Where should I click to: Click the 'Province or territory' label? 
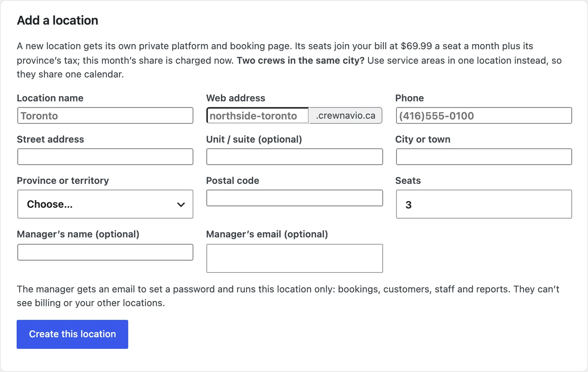63,181
